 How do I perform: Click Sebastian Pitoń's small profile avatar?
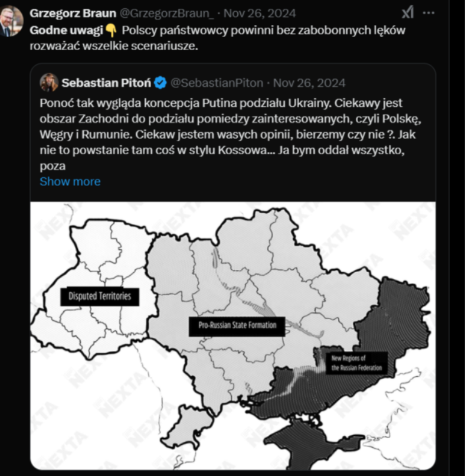pos(48,83)
